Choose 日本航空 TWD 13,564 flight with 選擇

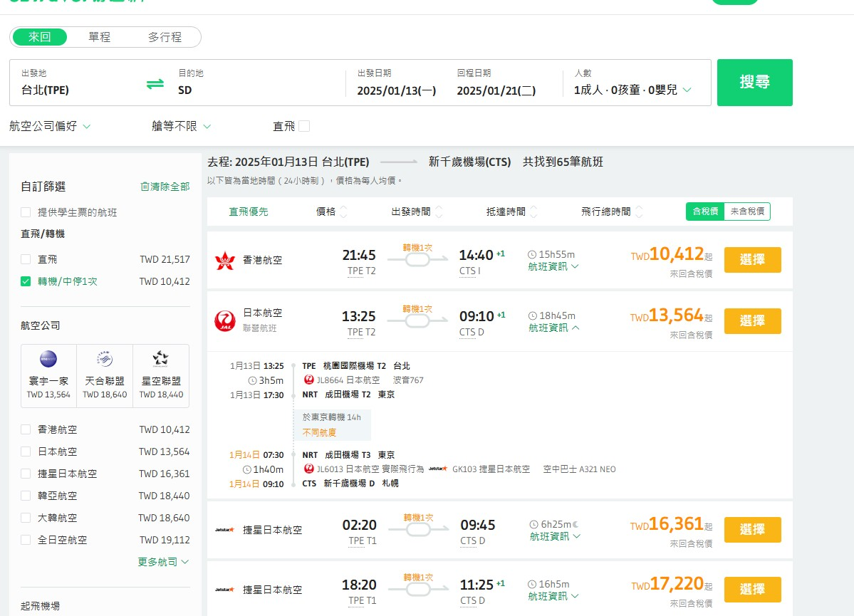pyautogui.click(x=752, y=320)
